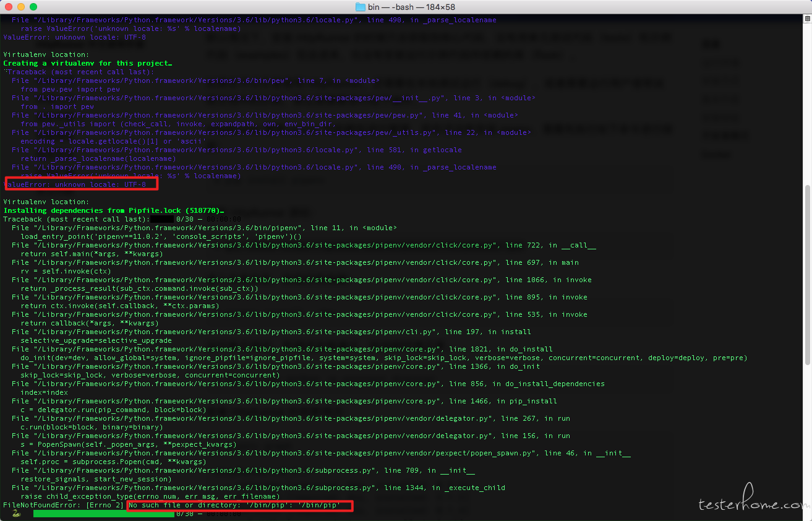Click the delegator.py 'line 156, in run' line
812x521 pixels.
click(x=291, y=436)
